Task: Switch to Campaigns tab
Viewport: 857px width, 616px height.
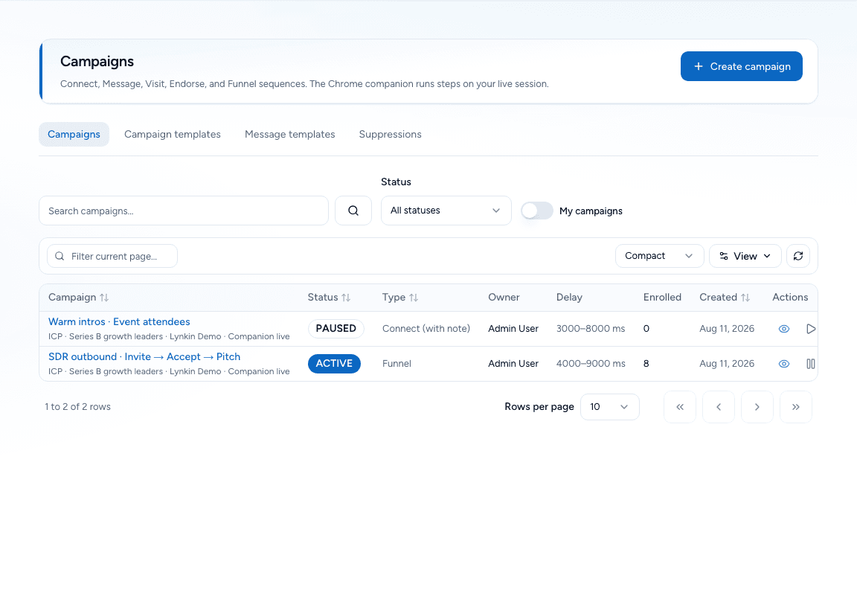Action: [x=74, y=134]
